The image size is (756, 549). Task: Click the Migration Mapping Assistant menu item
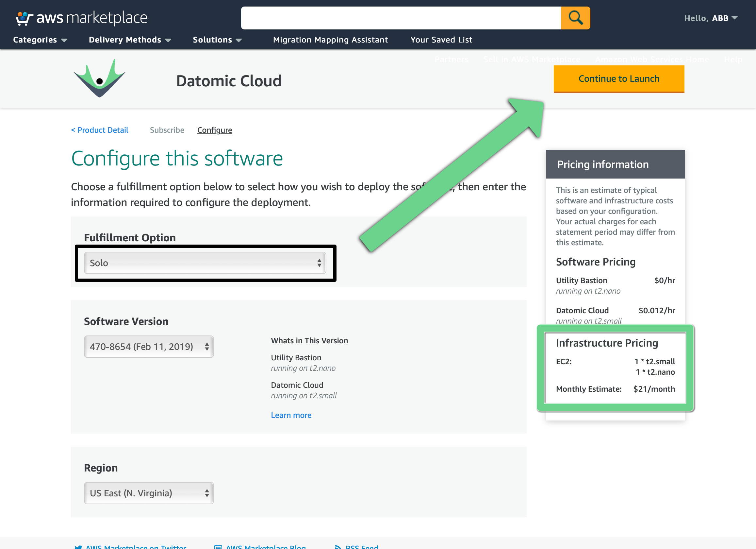click(x=330, y=40)
